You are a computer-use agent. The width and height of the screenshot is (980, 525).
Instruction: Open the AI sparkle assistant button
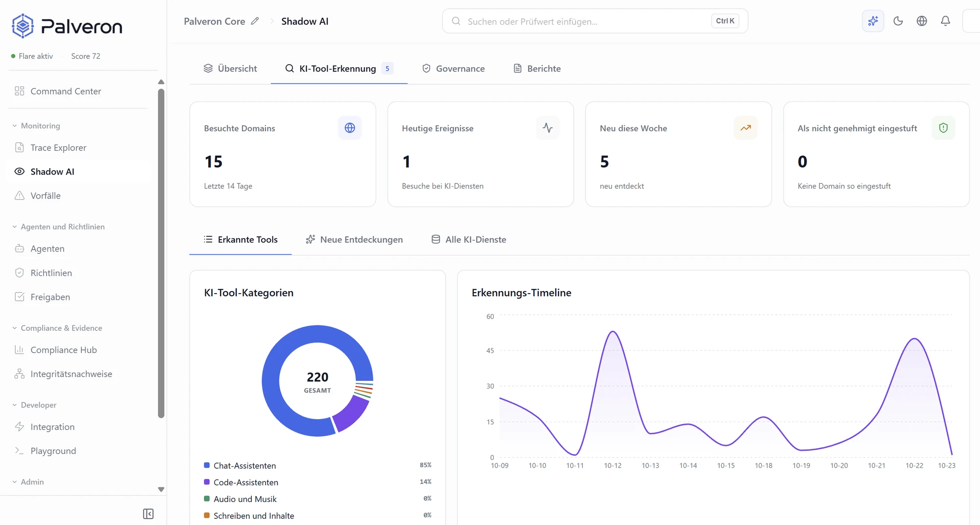tap(873, 21)
